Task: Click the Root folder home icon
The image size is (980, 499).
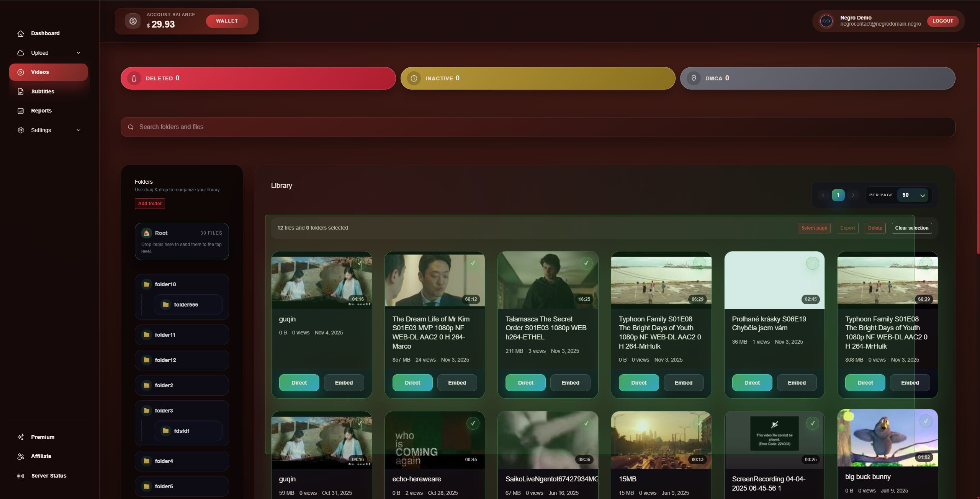Action: coord(146,233)
